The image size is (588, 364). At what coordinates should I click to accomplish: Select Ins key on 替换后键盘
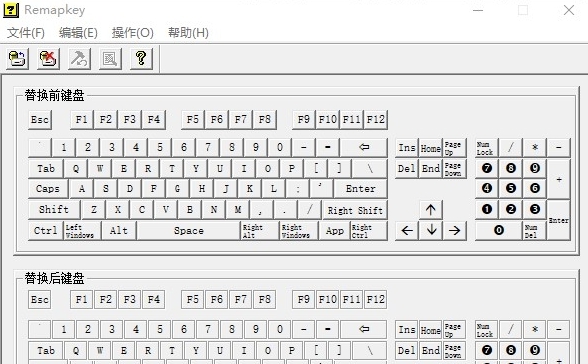(x=407, y=330)
